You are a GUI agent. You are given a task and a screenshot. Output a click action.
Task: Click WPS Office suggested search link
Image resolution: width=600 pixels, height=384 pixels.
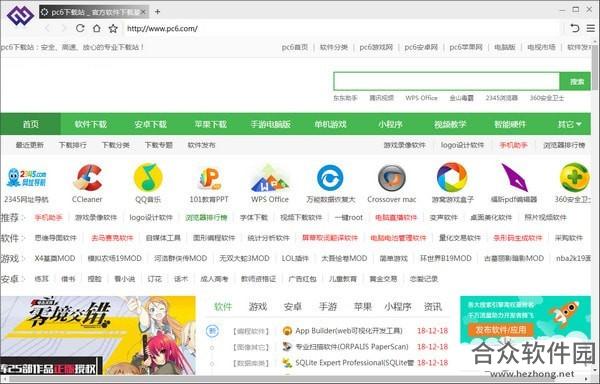(x=421, y=98)
